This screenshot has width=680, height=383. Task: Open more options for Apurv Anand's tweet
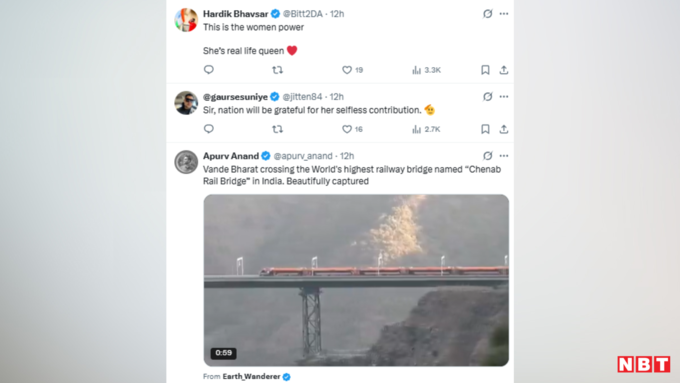click(x=503, y=156)
